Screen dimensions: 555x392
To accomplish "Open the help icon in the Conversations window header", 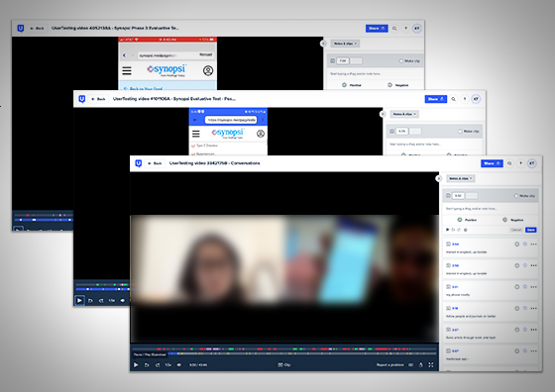I will click(520, 163).
